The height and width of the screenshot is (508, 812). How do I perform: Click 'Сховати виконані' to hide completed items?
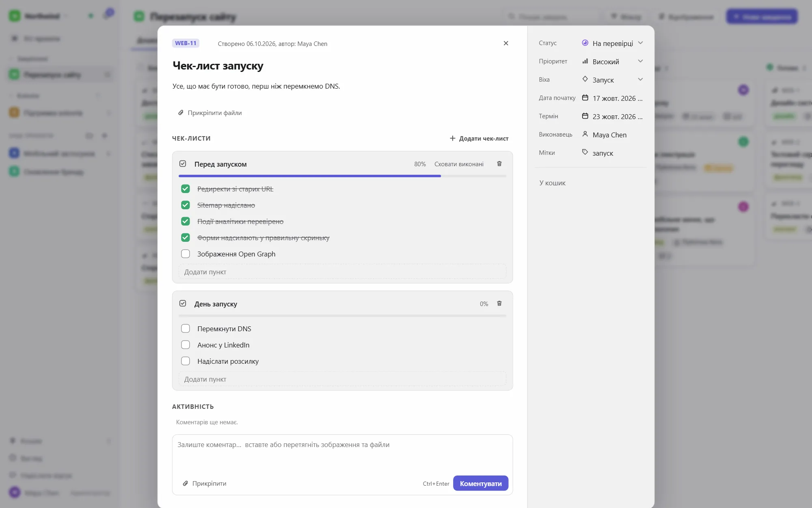(459, 164)
